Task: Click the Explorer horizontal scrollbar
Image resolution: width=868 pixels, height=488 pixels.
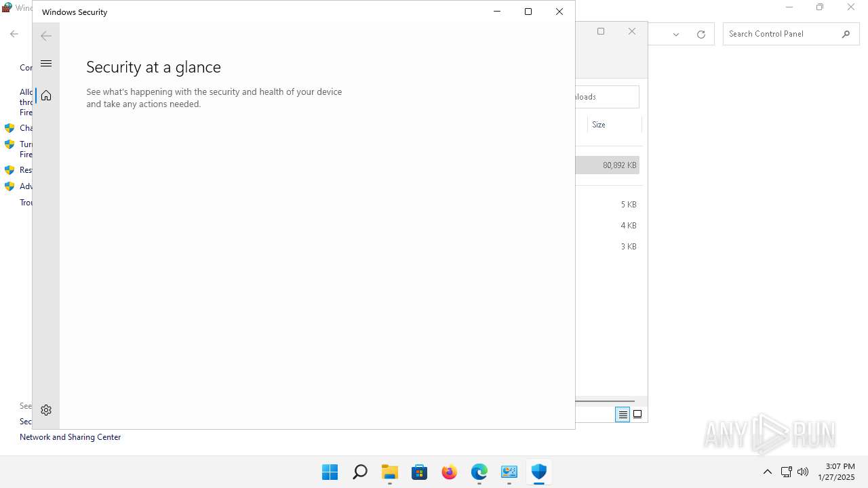Action: [x=605, y=401]
